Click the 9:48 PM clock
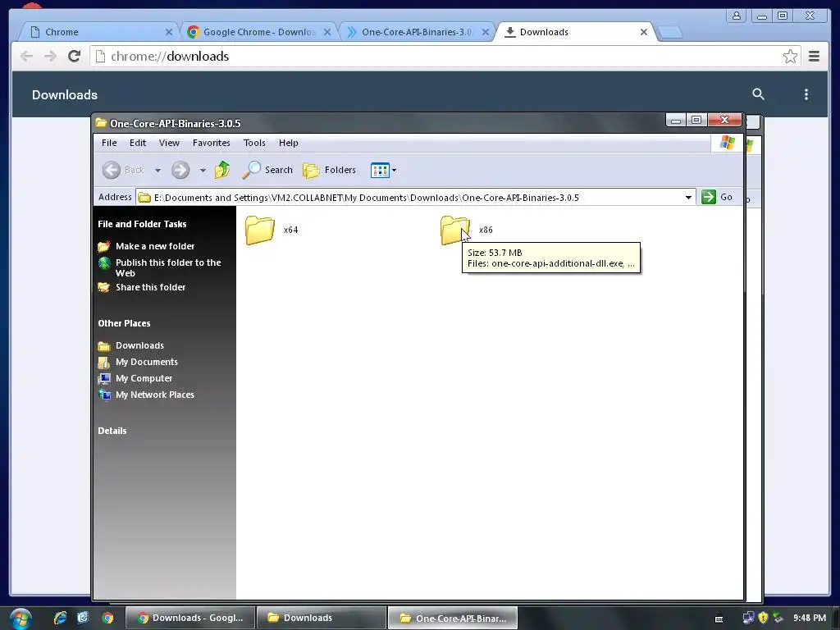Screen dimensions: 840x630 click(x=810, y=618)
